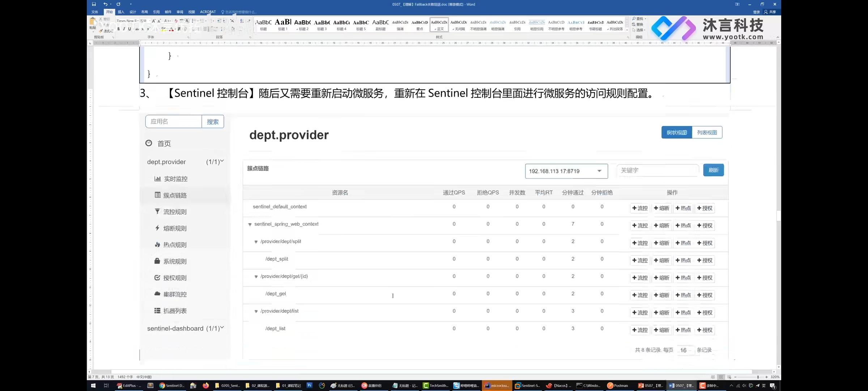Viewport: 868px width, 391px height.
Task: Click the bullet list icon
Action: tap(194, 21)
